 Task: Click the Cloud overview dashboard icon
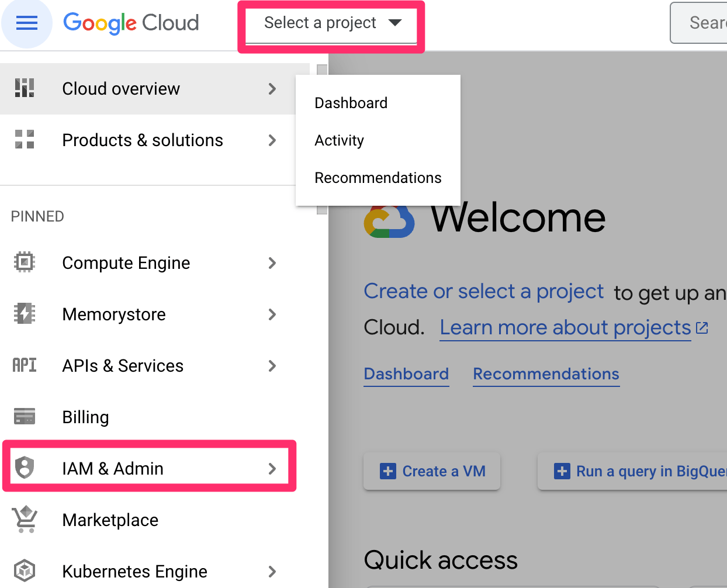25,88
